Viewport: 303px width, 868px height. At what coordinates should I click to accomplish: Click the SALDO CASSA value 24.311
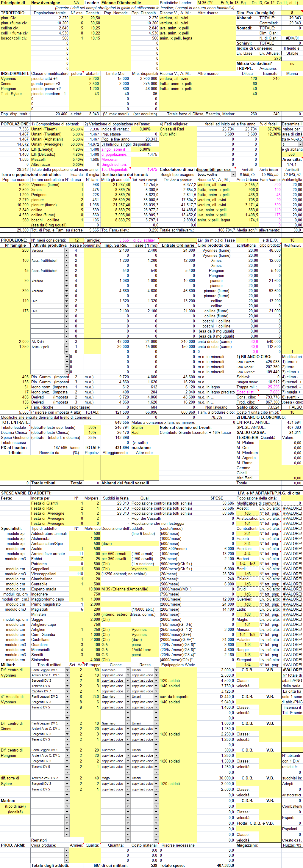292,432
